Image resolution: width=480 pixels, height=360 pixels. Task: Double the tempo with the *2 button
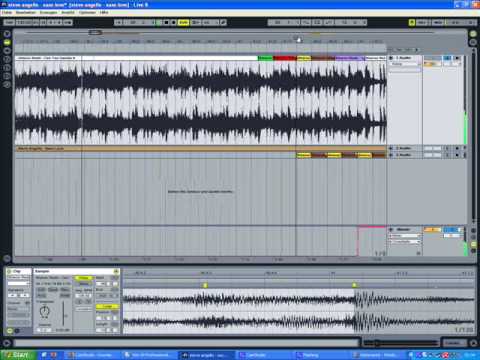(88, 301)
